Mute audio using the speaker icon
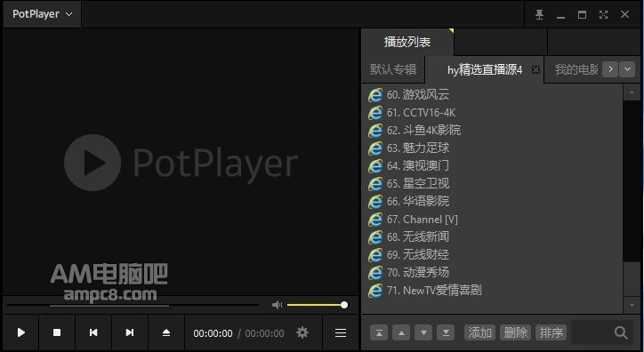The image size is (644, 352). click(x=278, y=305)
